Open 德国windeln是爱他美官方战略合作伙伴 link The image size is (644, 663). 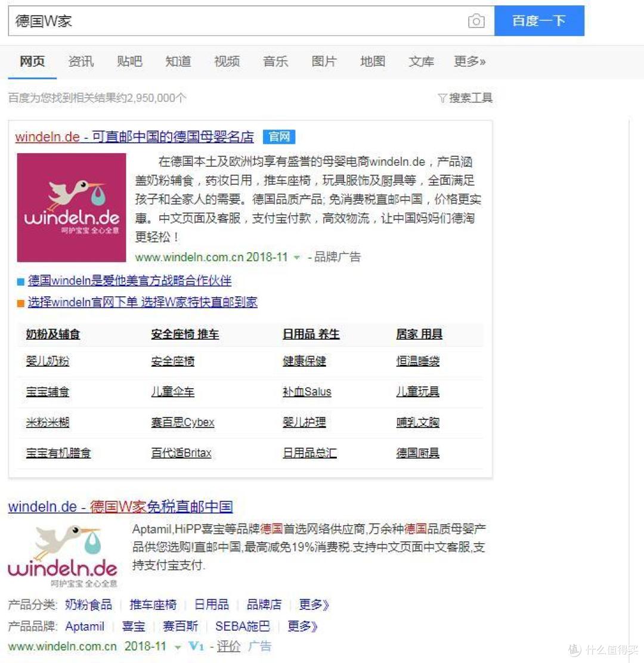tap(129, 280)
